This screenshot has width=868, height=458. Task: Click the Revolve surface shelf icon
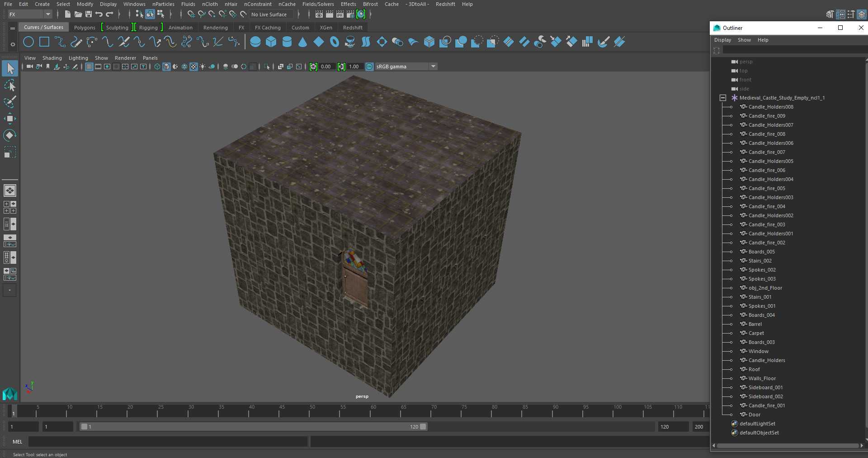350,42
